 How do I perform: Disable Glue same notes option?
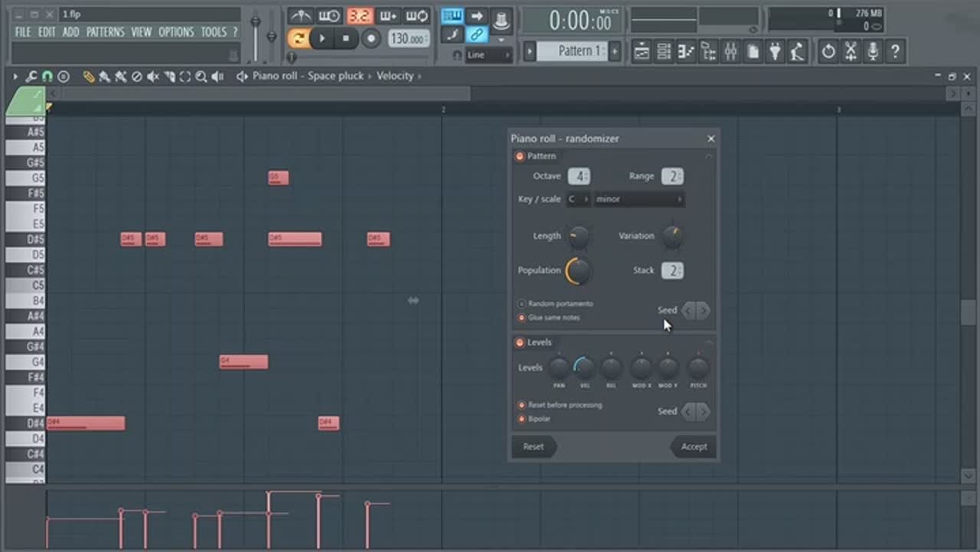(522, 318)
